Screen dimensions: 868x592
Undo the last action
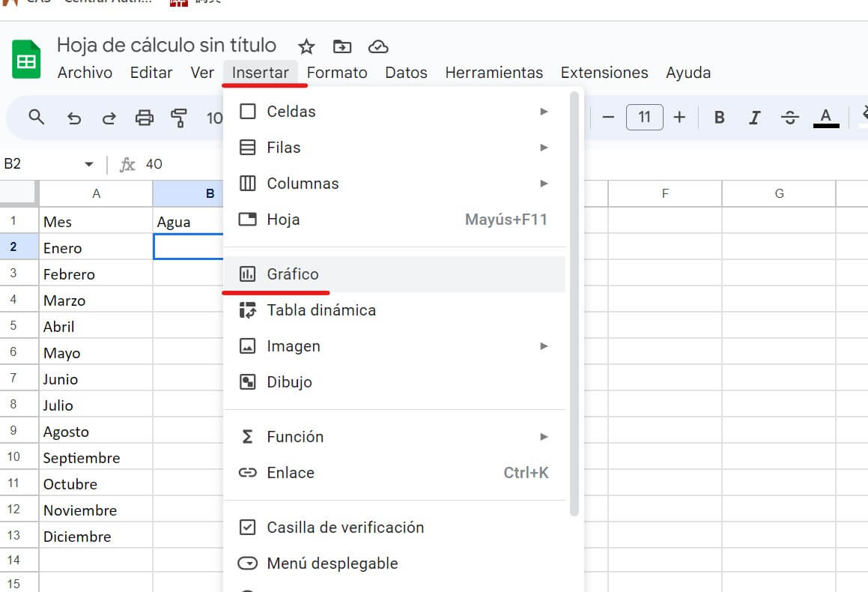click(72, 118)
